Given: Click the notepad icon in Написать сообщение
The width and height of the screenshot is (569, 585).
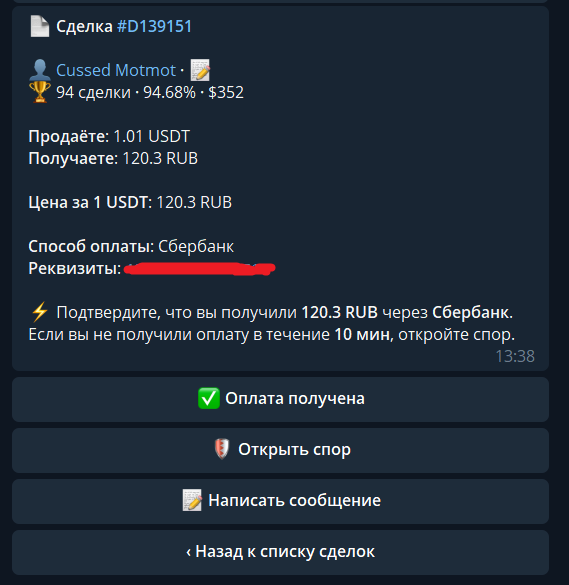Looking at the screenshot, I should (x=192, y=500).
